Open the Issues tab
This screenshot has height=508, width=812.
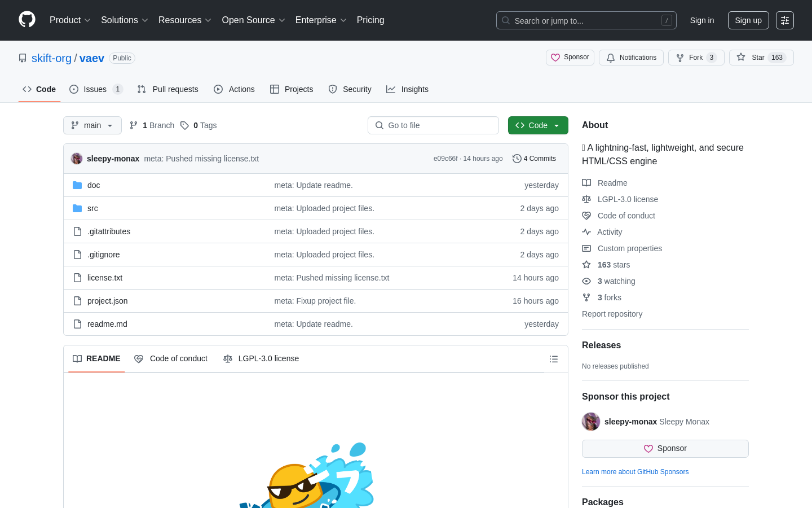click(x=95, y=89)
